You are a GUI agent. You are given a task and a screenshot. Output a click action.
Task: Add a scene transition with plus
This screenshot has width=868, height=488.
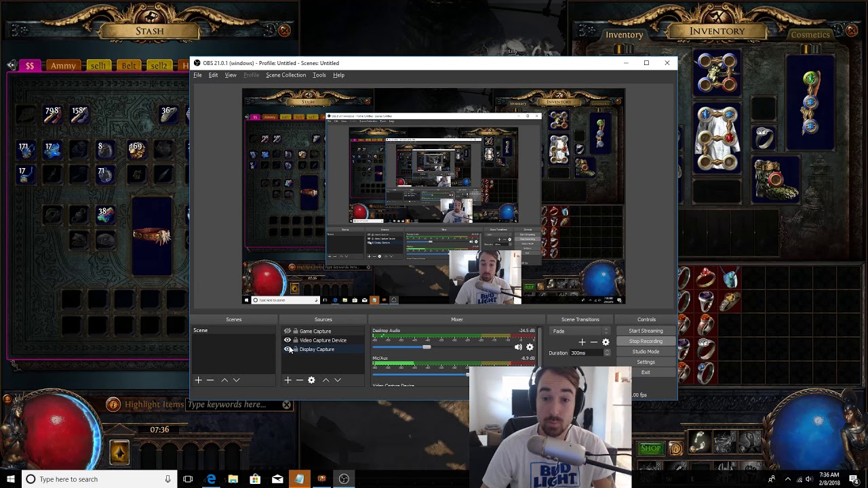582,342
